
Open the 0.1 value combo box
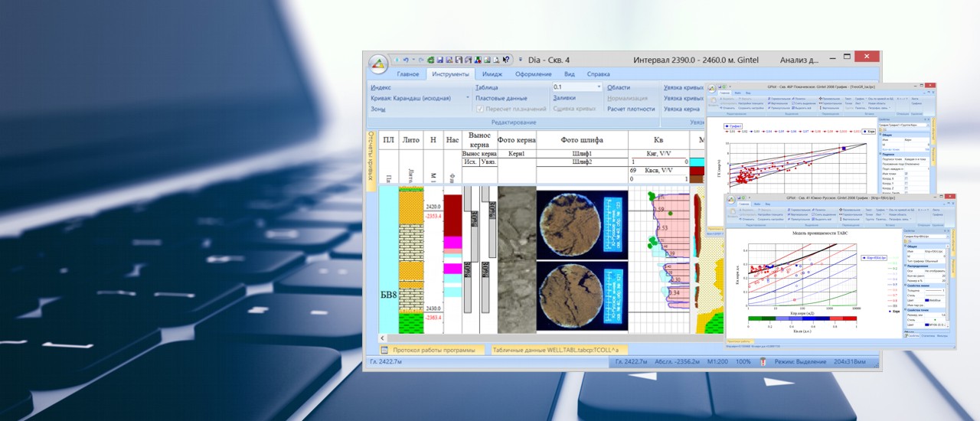click(599, 87)
